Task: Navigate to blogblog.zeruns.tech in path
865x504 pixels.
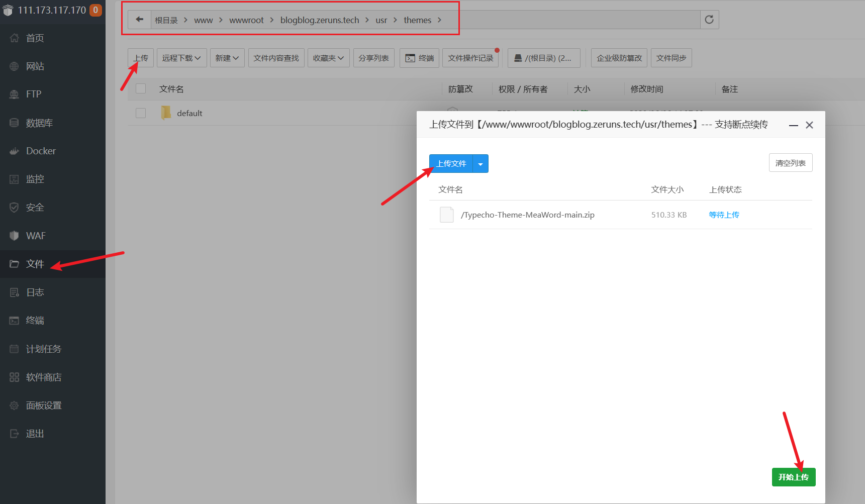Action: [320, 20]
